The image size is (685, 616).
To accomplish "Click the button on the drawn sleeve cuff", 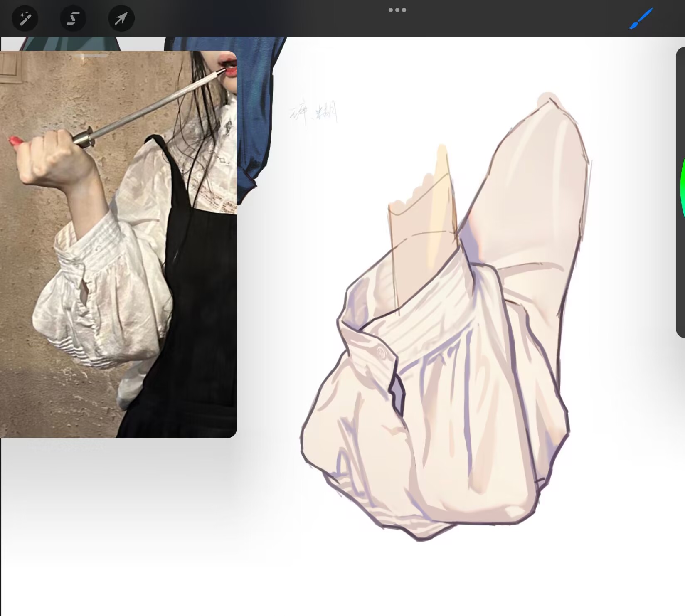I will coord(381,353).
